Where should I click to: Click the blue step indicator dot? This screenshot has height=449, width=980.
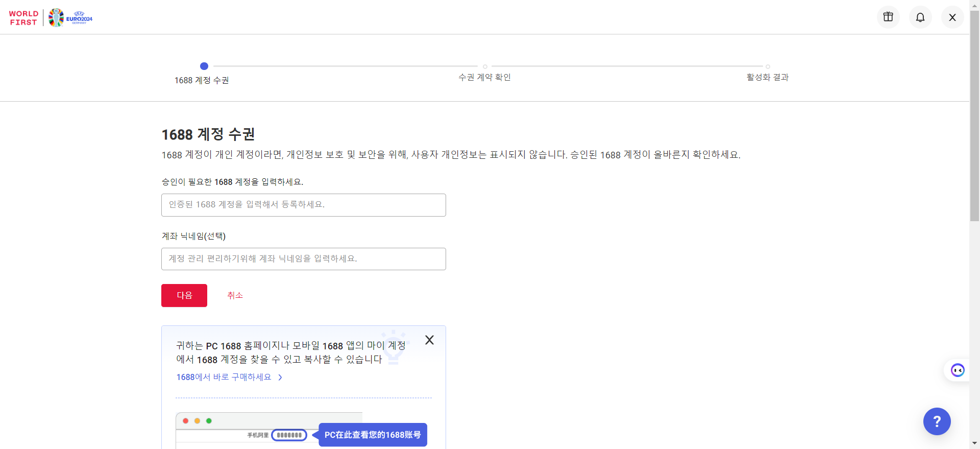(204, 66)
